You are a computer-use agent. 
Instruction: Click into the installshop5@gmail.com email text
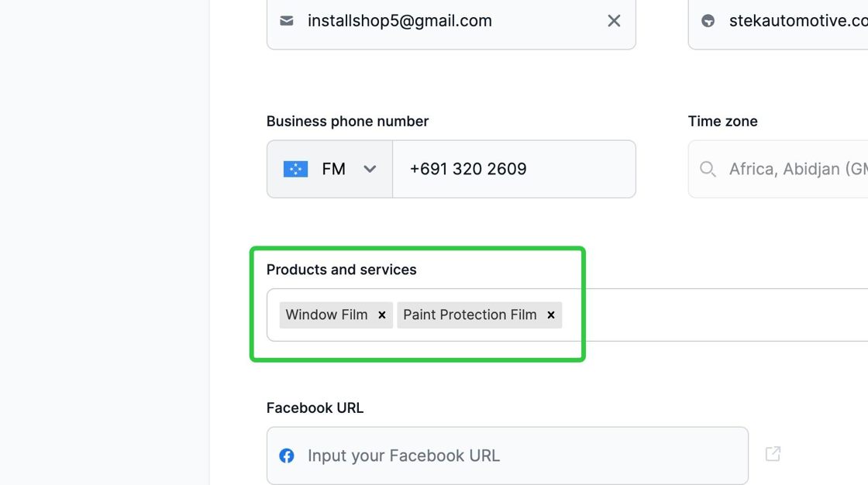[400, 21]
